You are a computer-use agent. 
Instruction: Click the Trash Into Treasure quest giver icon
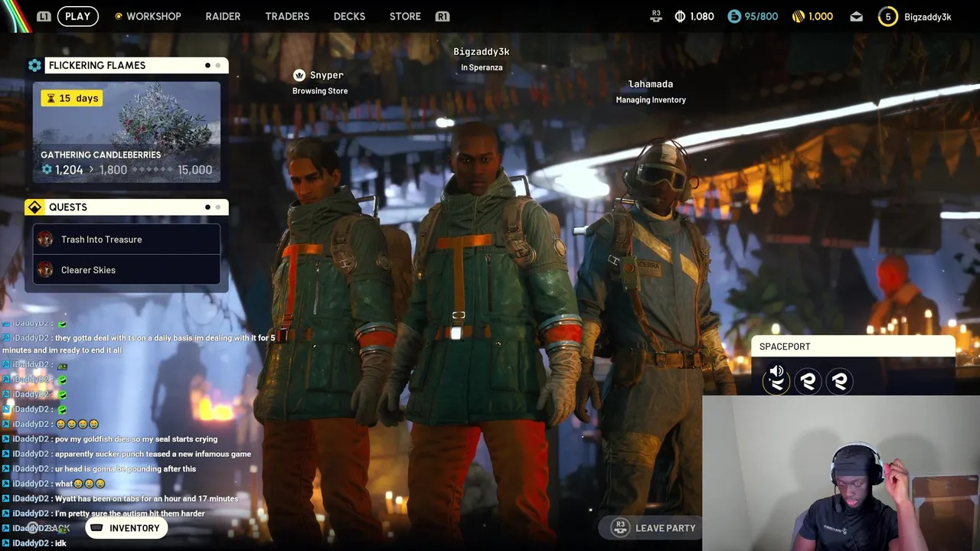pyautogui.click(x=45, y=240)
